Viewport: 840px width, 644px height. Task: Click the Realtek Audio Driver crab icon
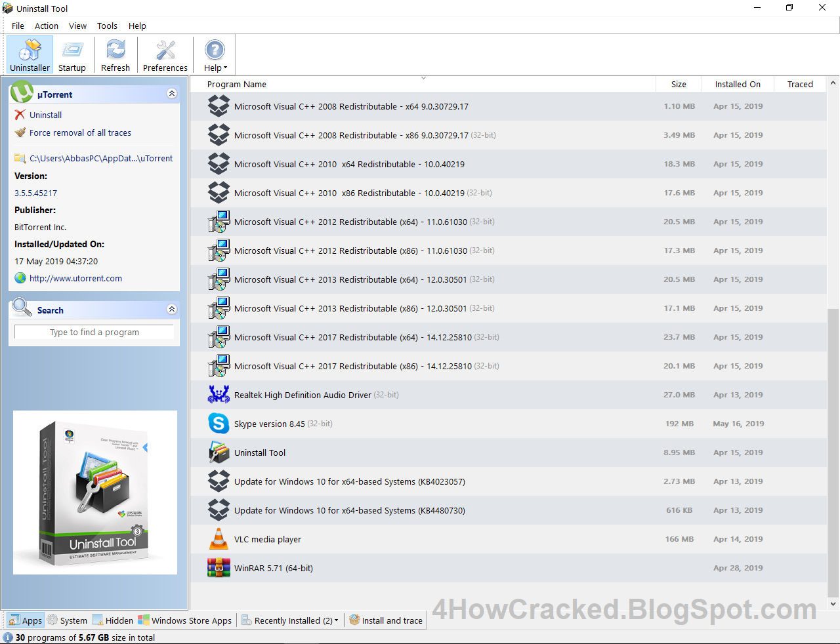219,395
